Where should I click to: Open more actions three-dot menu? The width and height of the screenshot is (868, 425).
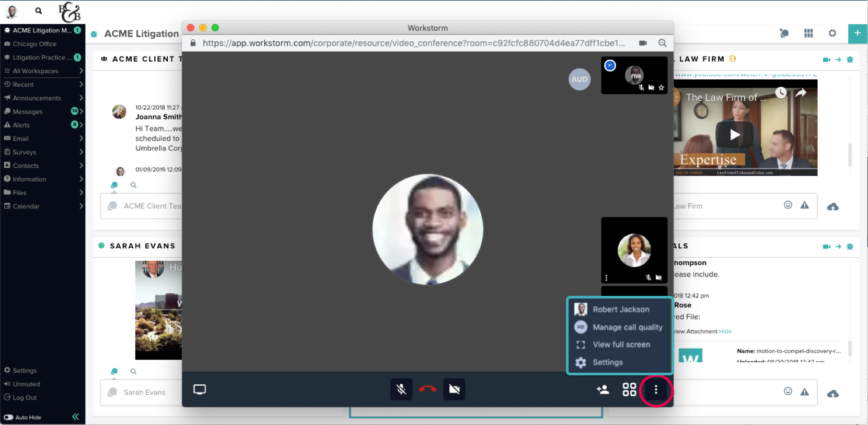(656, 390)
